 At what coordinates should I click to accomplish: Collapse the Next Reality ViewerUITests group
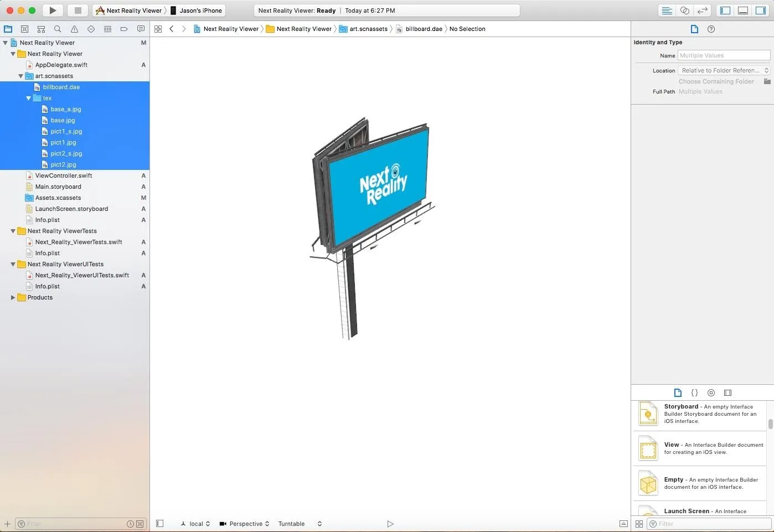[13, 264]
